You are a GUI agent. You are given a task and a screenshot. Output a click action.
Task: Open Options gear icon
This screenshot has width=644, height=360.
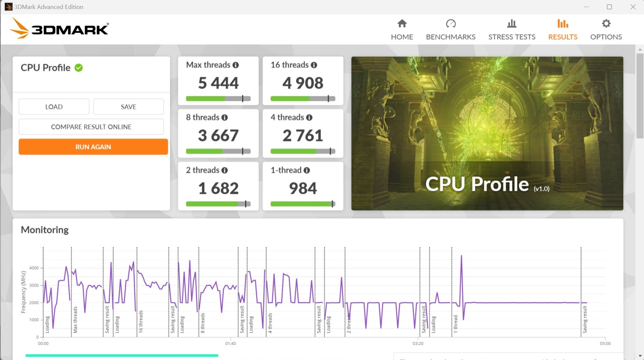coord(606,24)
